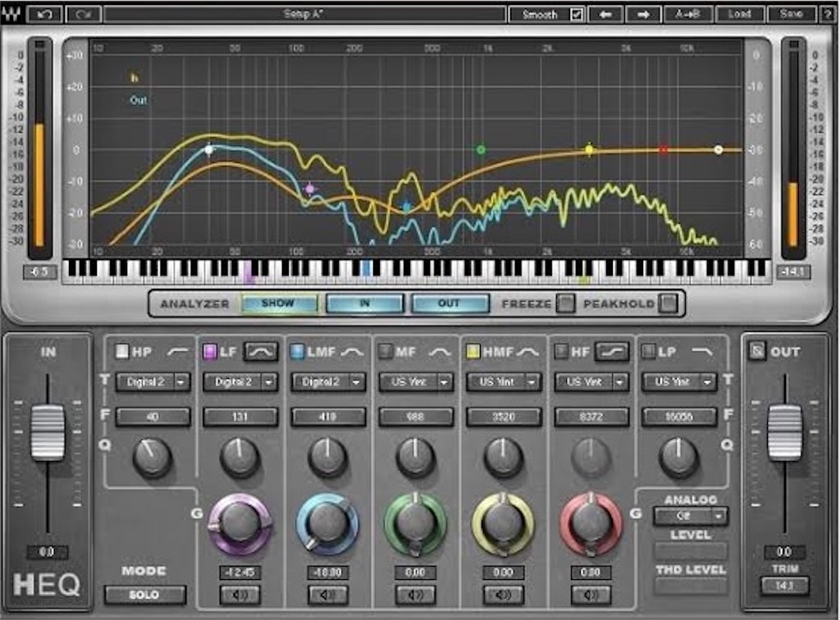Toggle the LMF band on/off
The height and width of the screenshot is (620, 840).
pyautogui.click(x=297, y=351)
